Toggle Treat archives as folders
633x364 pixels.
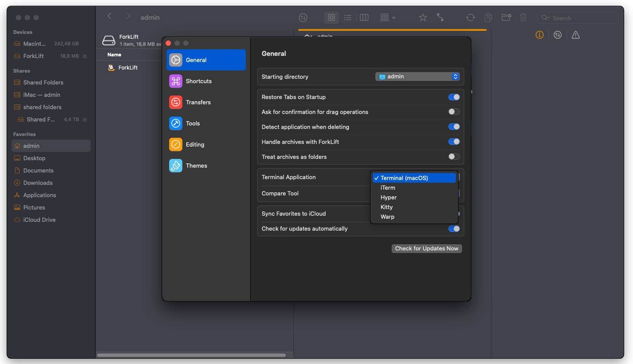click(x=454, y=157)
